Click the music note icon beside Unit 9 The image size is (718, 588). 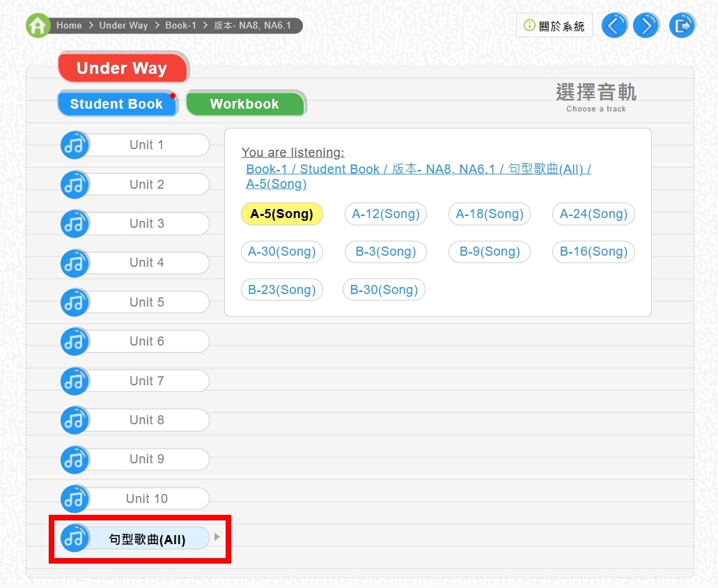pyautogui.click(x=75, y=459)
